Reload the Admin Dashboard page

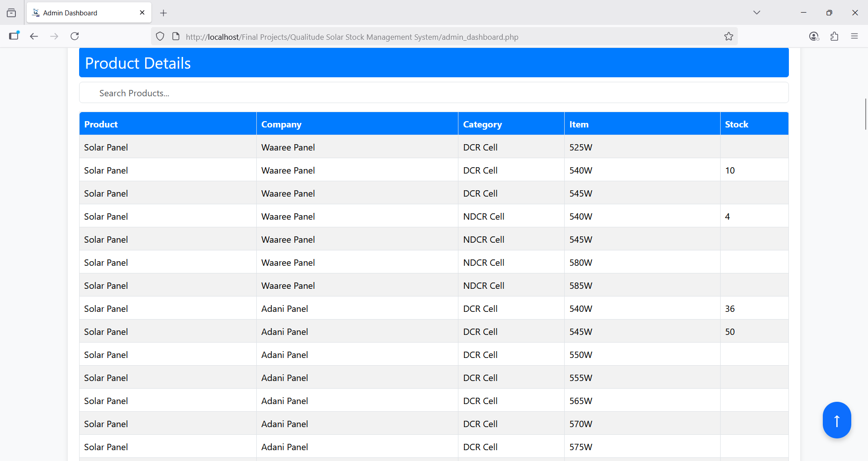point(75,36)
